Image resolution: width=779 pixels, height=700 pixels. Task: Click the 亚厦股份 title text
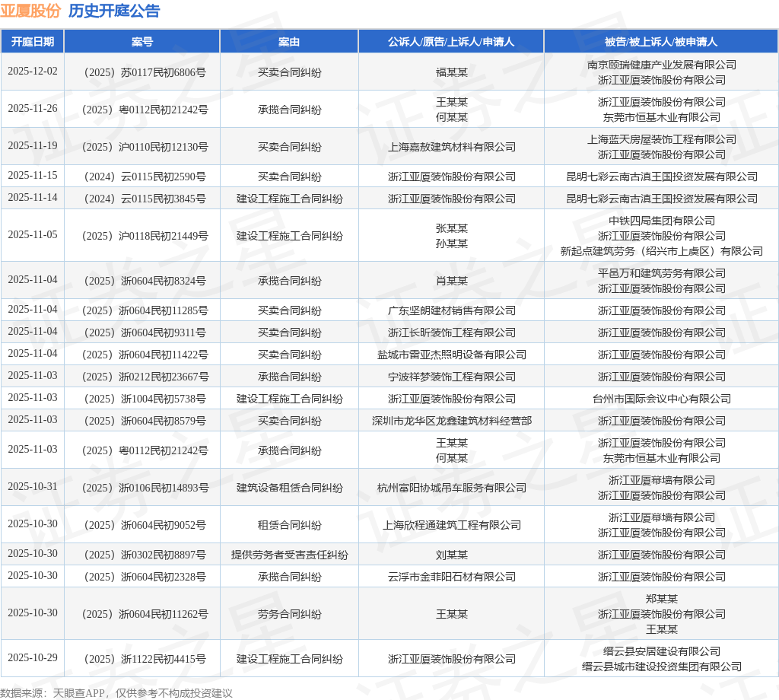tap(30, 11)
